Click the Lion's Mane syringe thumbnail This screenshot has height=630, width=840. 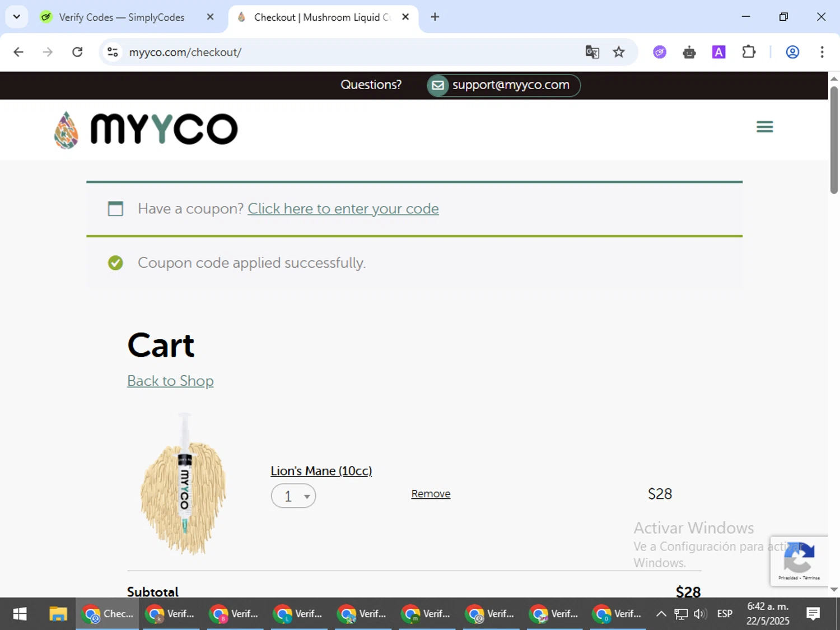pyautogui.click(x=184, y=484)
